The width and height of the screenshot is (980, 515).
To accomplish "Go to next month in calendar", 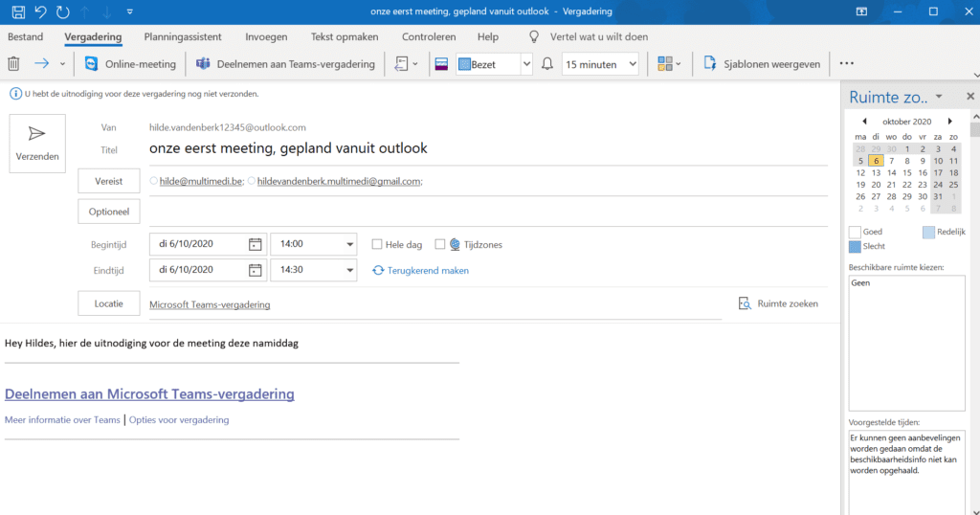I will 950,122.
